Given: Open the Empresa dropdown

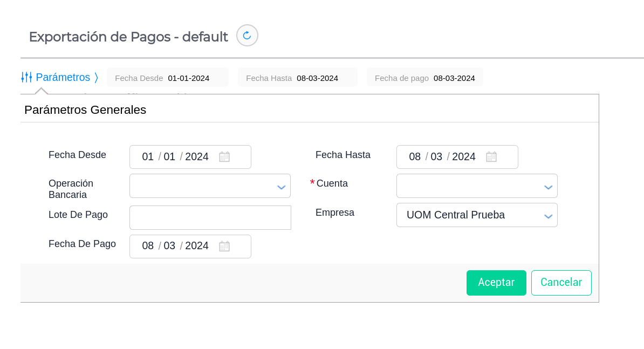Looking at the screenshot, I should (x=548, y=216).
